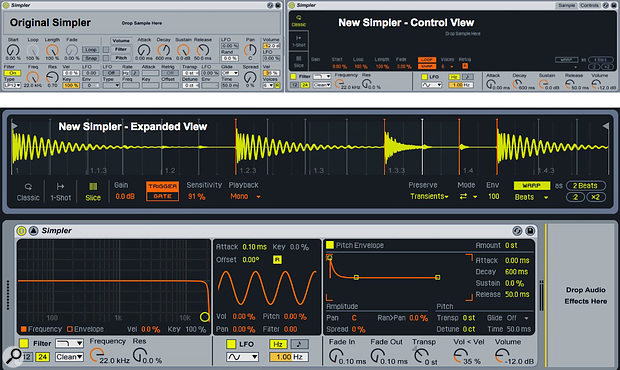Adjust Fade In knob

(x=336, y=355)
